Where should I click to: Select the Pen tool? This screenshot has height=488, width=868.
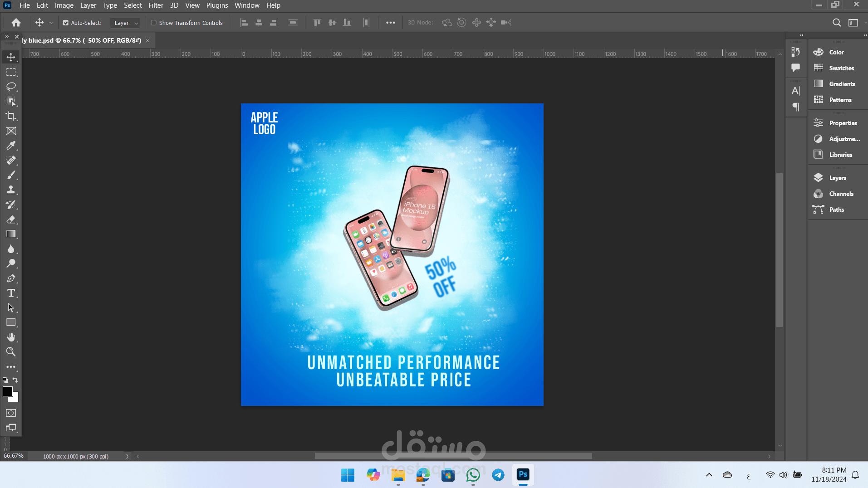tap(11, 278)
